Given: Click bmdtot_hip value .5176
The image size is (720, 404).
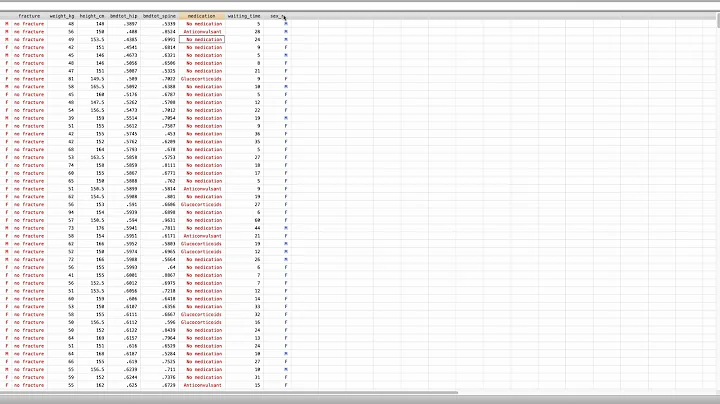Looking at the screenshot, I should coord(131,95).
